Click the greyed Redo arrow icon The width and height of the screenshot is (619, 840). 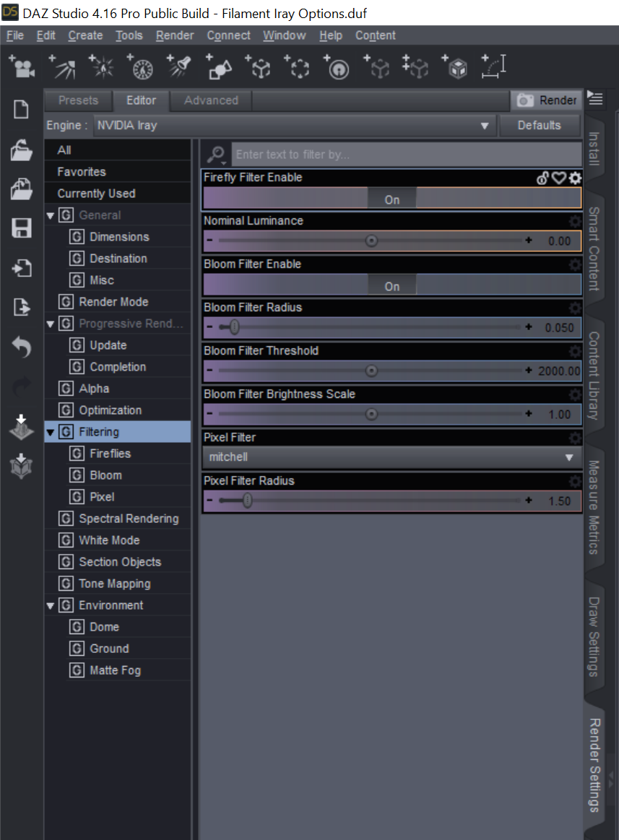(22, 386)
